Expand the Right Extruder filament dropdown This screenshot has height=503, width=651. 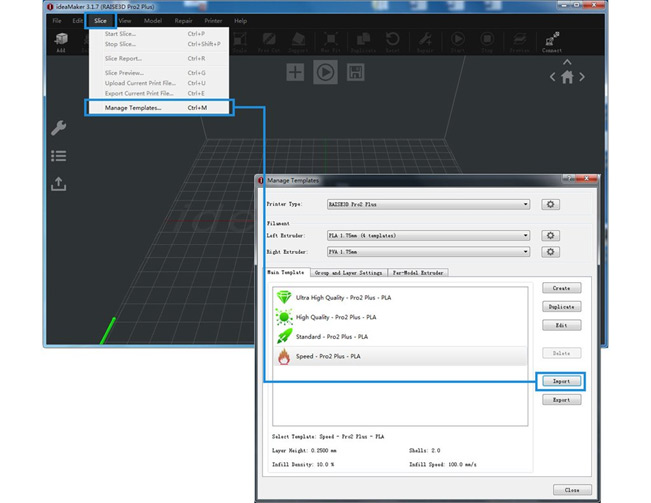(x=428, y=252)
